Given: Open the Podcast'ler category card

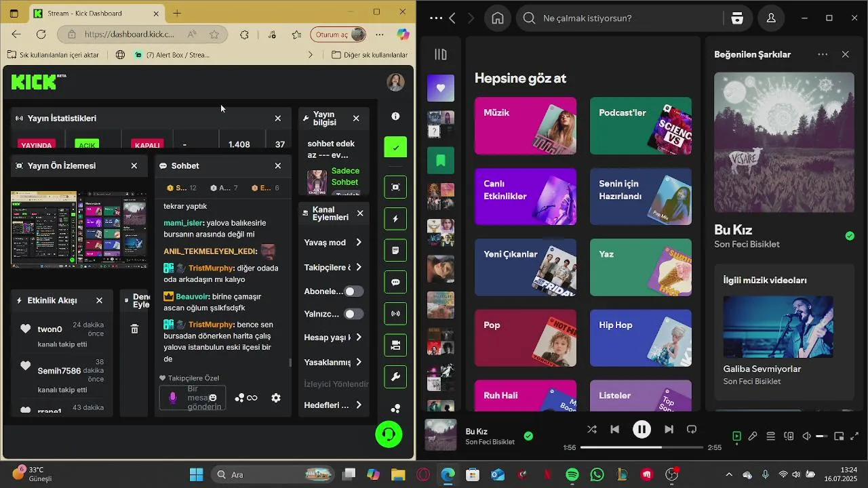Looking at the screenshot, I should pyautogui.click(x=641, y=125).
